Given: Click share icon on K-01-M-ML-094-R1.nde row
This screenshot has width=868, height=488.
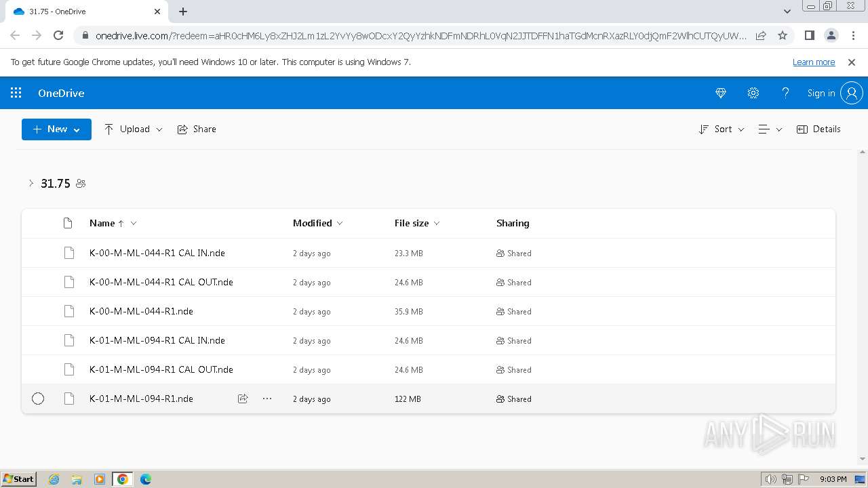Looking at the screenshot, I should coord(243,399).
